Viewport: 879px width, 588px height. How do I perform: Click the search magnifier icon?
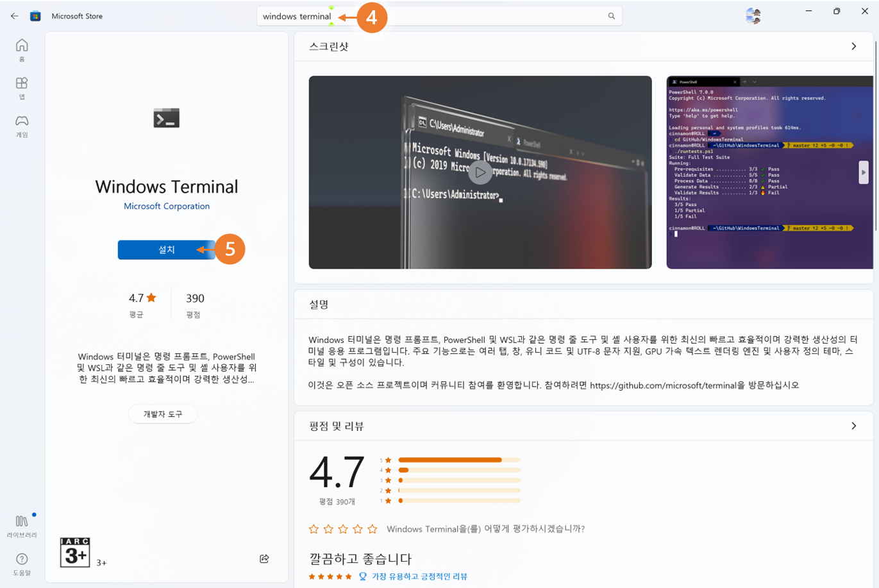[611, 16]
